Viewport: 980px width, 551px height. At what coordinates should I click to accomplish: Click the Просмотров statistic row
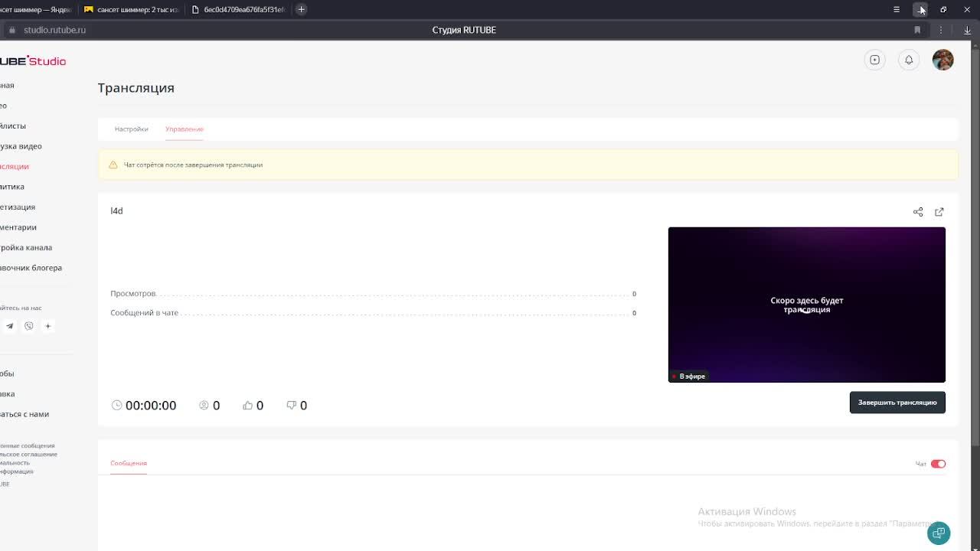pos(373,294)
